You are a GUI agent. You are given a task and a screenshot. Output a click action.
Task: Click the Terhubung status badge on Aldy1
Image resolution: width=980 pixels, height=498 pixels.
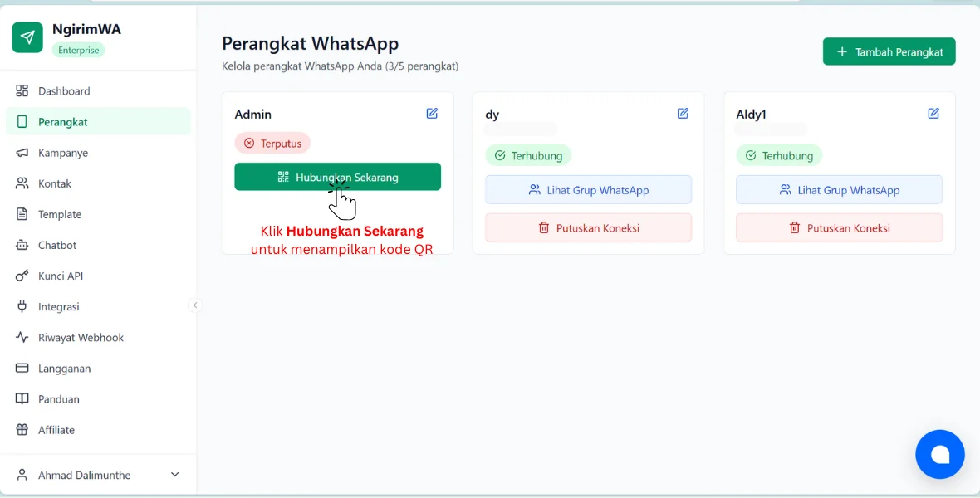779,155
